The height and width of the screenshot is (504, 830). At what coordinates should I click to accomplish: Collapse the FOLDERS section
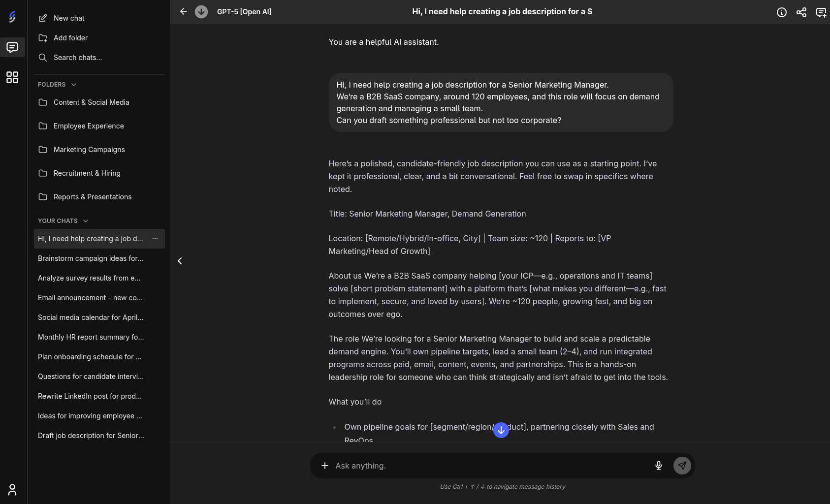pyautogui.click(x=74, y=84)
